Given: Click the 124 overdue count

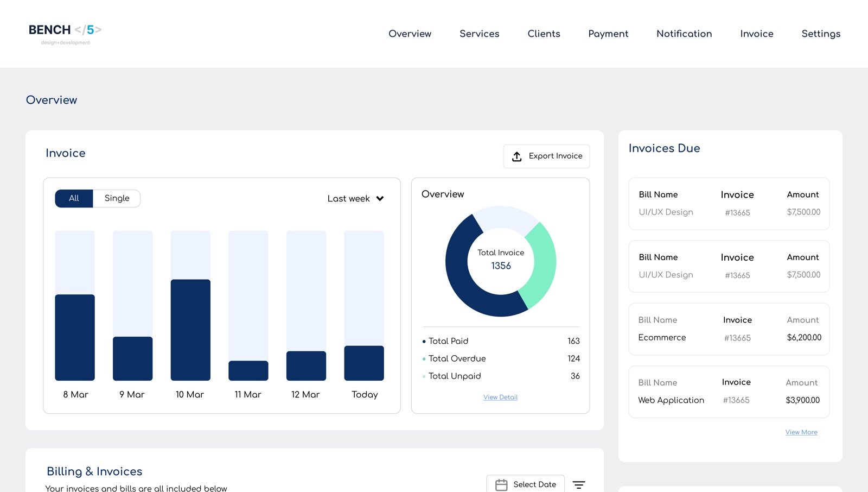Looking at the screenshot, I should [573, 358].
